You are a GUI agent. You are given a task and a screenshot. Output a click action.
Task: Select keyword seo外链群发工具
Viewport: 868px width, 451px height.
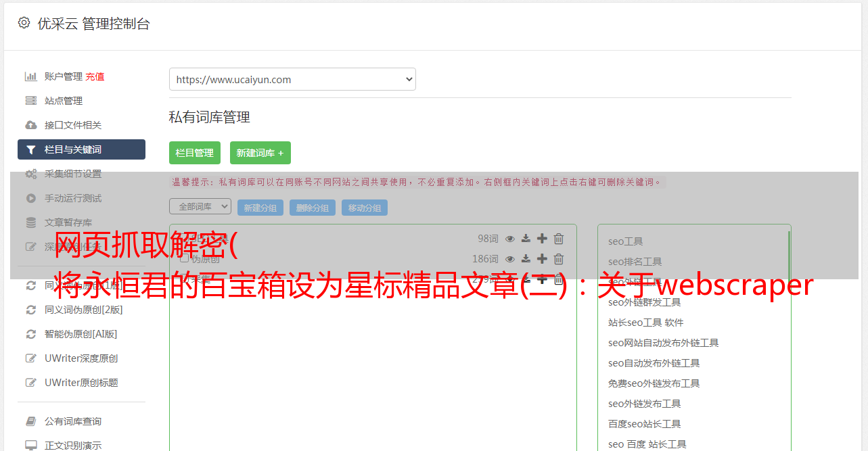(644, 302)
